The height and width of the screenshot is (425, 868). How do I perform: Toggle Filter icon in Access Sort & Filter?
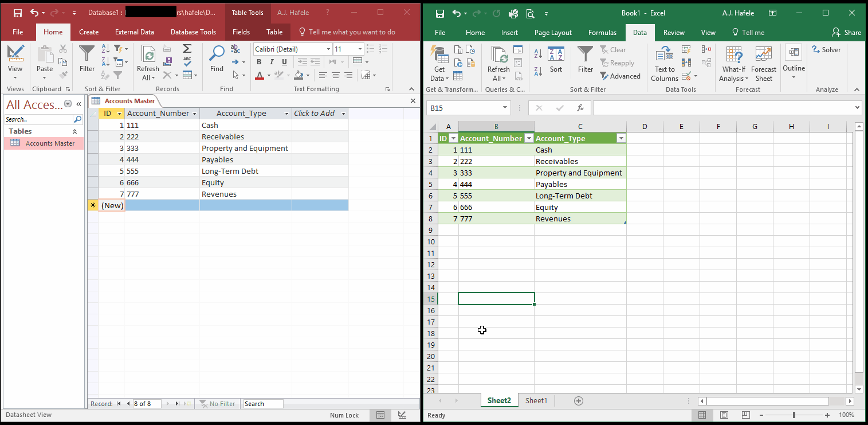[118, 75]
